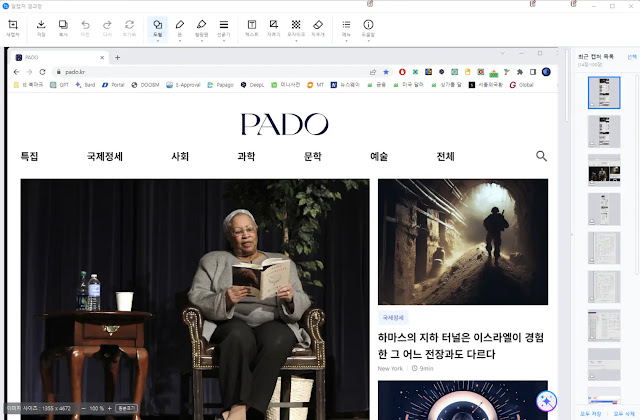Click the red Opera extension icon
This screenshot has height=420, width=640.
click(402, 72)
